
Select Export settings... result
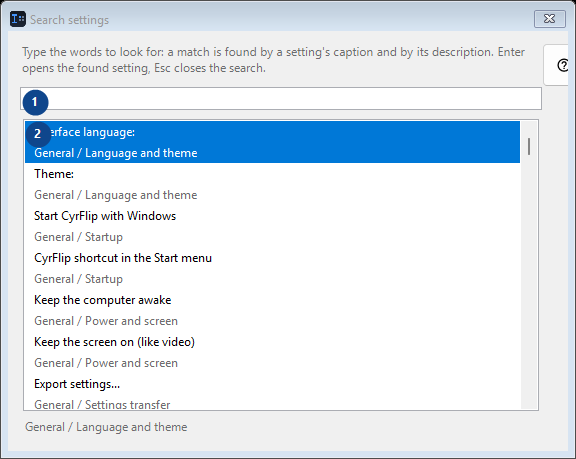(x=273, y=392)
